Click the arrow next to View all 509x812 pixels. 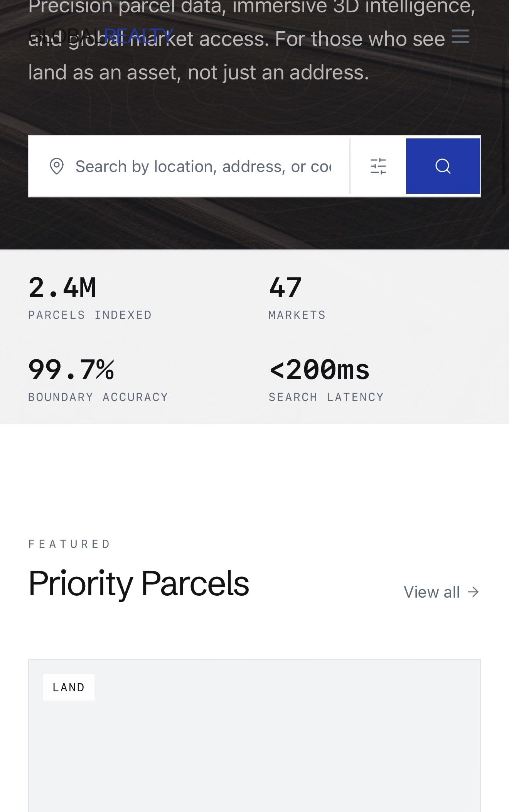coord(473,592)
